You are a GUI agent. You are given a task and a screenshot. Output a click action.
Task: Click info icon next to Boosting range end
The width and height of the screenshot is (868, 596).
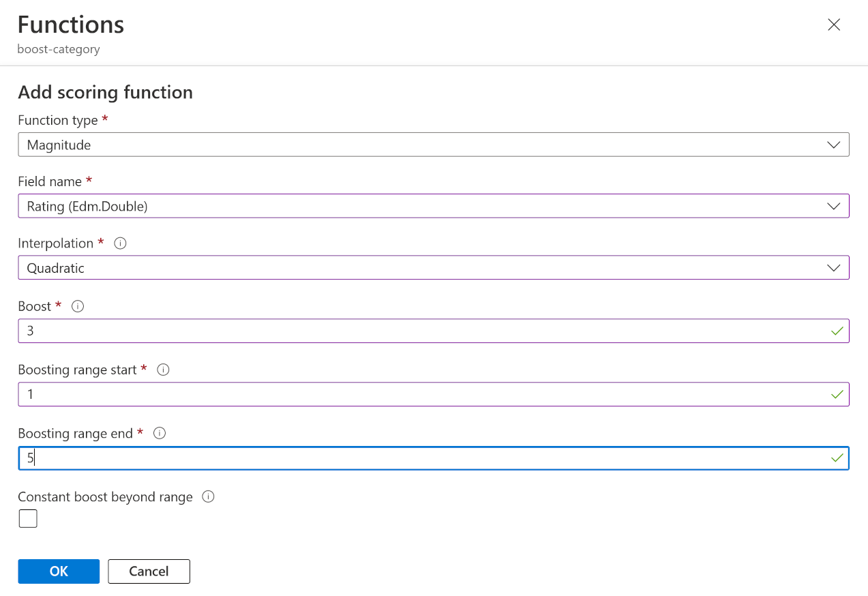coord(160,433)
